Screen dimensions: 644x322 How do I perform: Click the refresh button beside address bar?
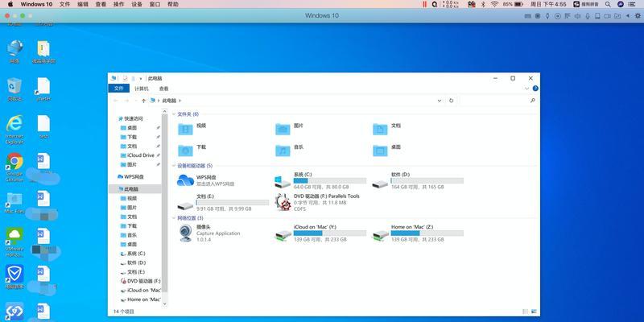(x=451, y=100)
